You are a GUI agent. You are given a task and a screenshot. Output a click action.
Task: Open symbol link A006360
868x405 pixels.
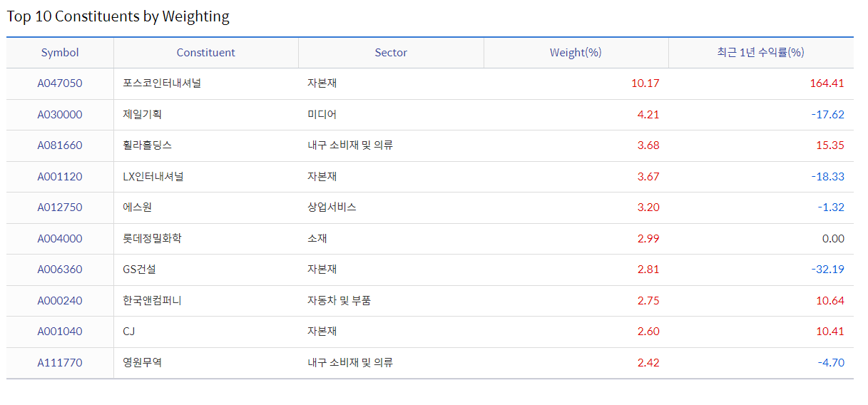click(60, 270)
